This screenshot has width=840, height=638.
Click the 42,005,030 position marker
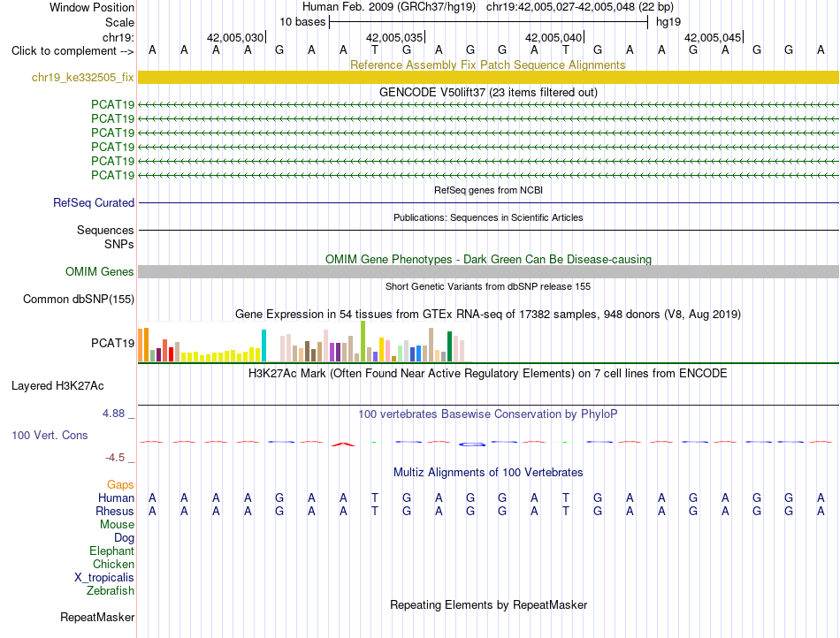[x=235, y=37]
